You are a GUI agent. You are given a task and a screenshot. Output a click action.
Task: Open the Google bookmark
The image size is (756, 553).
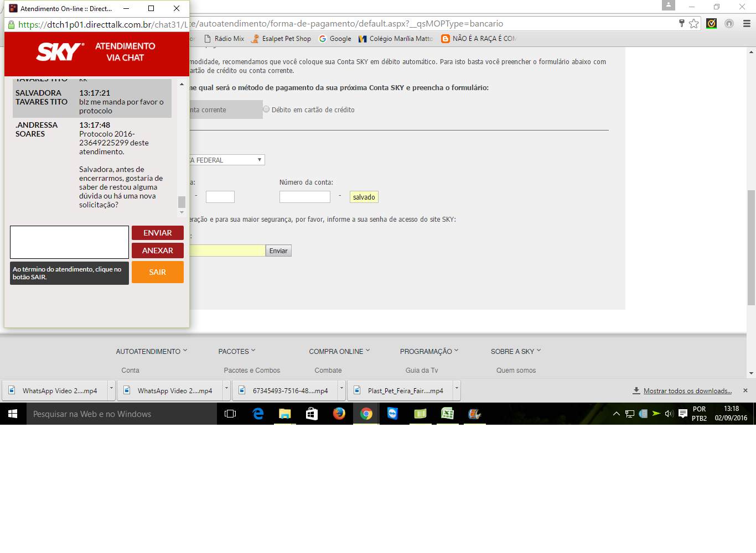point(335,39)
